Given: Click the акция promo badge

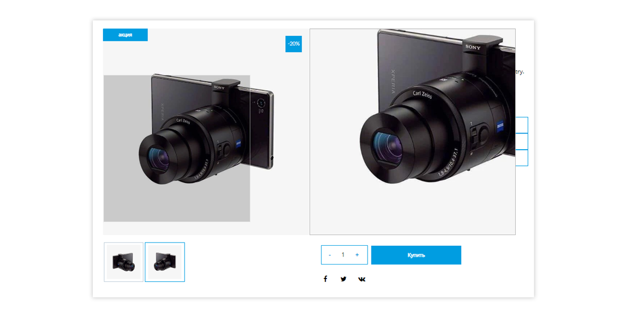Looking at the screenshot, I should [x=125, y=35].
